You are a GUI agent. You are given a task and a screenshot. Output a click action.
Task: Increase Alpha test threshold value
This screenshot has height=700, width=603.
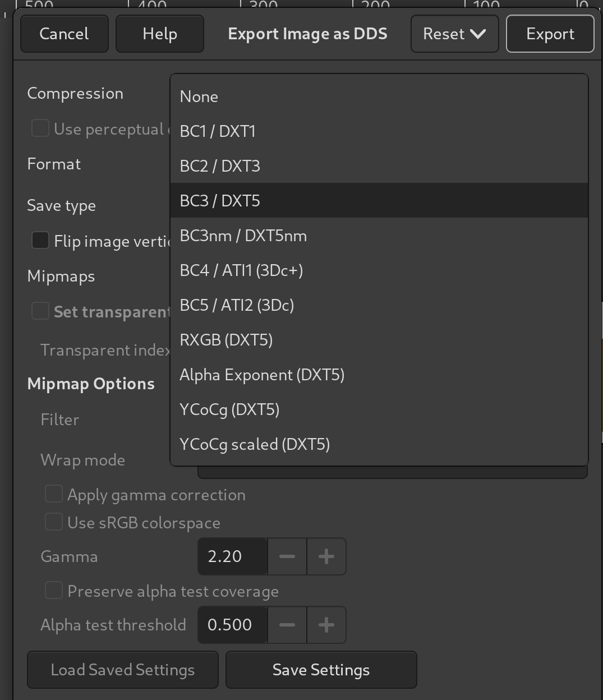326,625
